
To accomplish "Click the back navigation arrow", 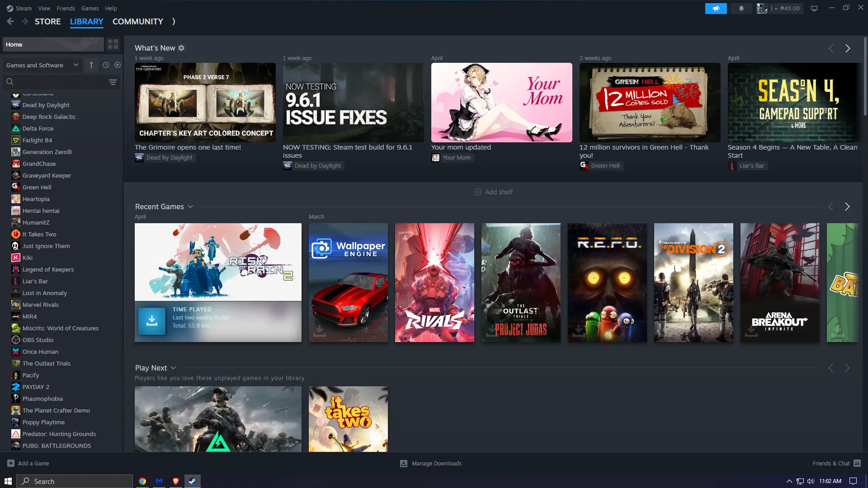I will pyautogui.click(x=10, y=21).
